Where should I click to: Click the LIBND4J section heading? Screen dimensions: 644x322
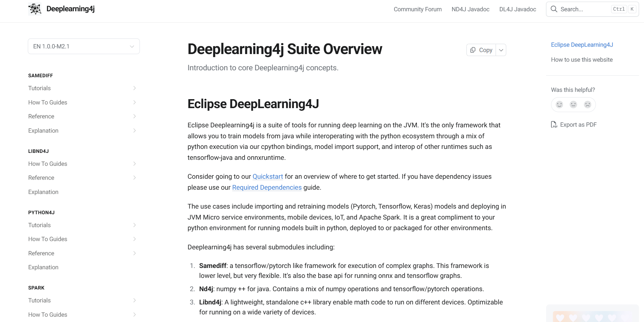tap(39, 151)
